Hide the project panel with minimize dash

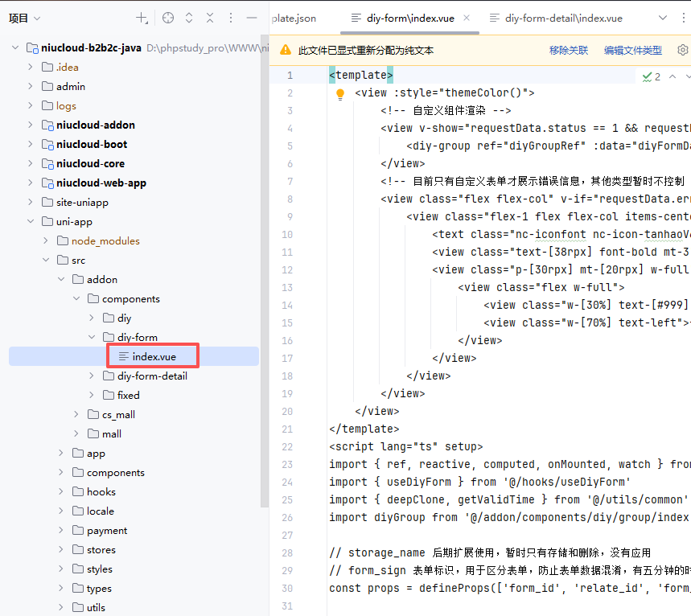click(251, 18)
